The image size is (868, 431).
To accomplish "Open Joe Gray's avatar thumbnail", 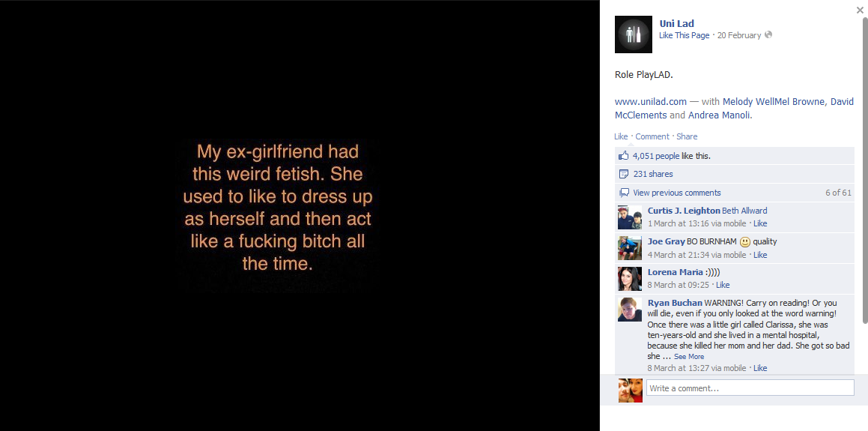I will coord(629,248).
